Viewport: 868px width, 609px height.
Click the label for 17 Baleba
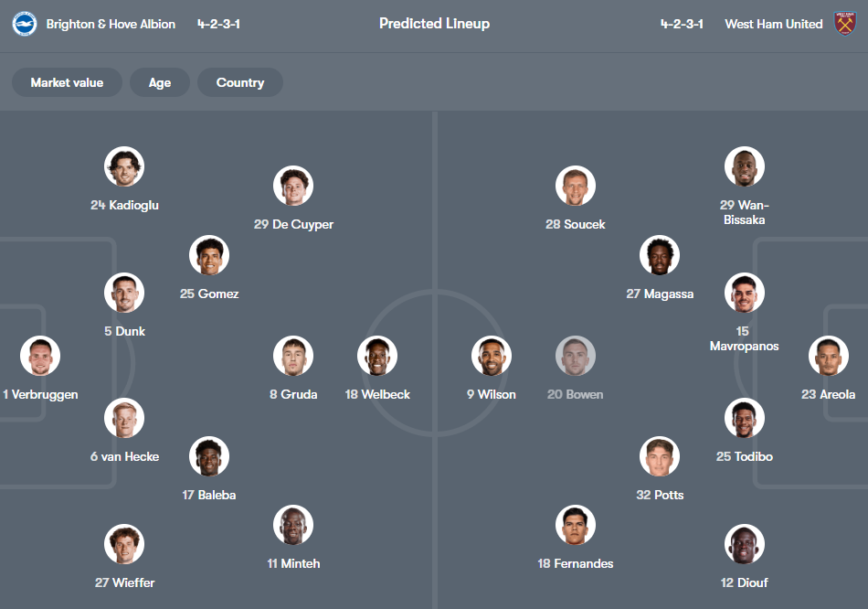point(208,495)
